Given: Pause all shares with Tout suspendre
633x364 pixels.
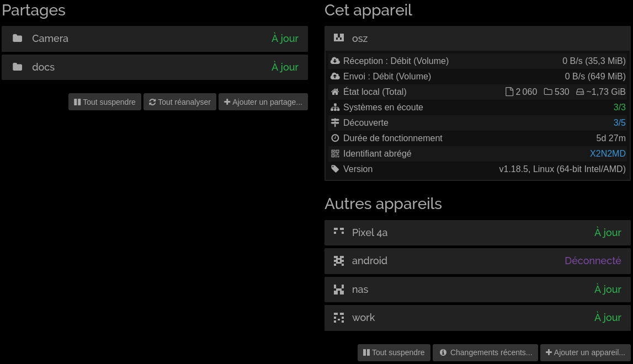Looking at the screenshot, I should (105, 102).
